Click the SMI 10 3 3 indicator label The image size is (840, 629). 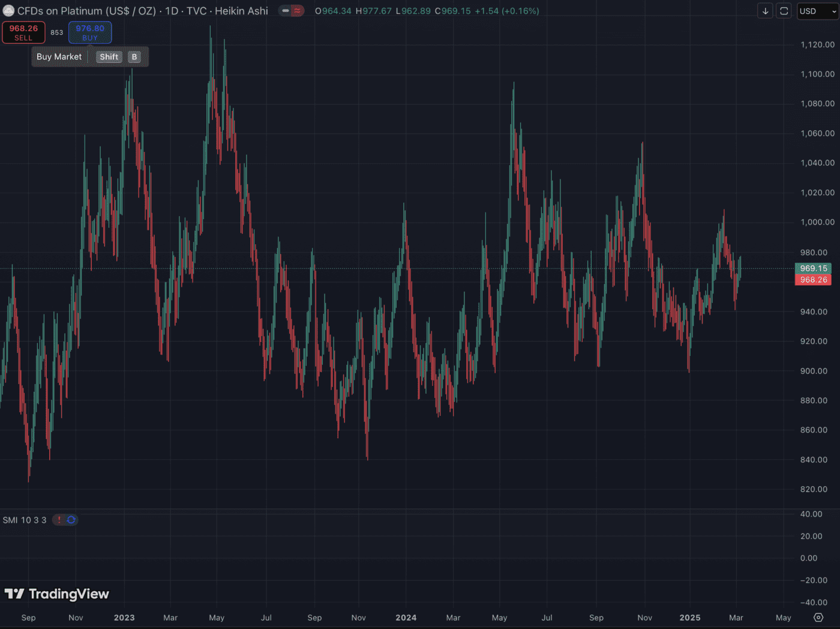pos(25,520)
